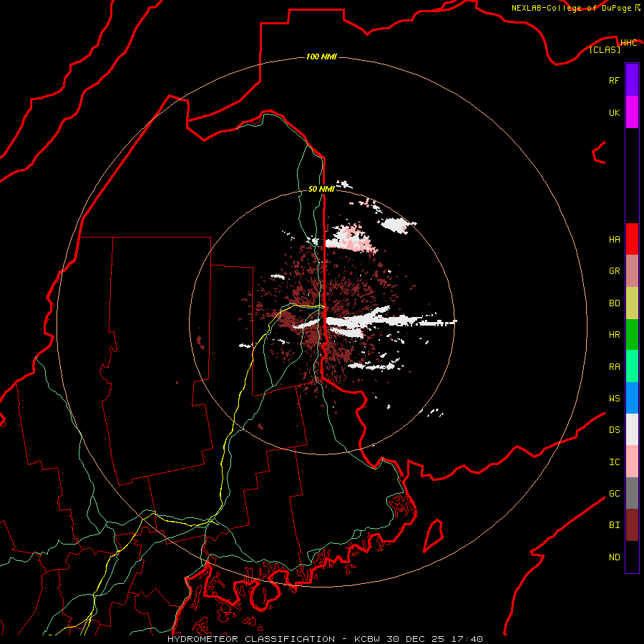Click the HA legend label
The height and width of the screenshot is (644, 644).
point(614,239)
